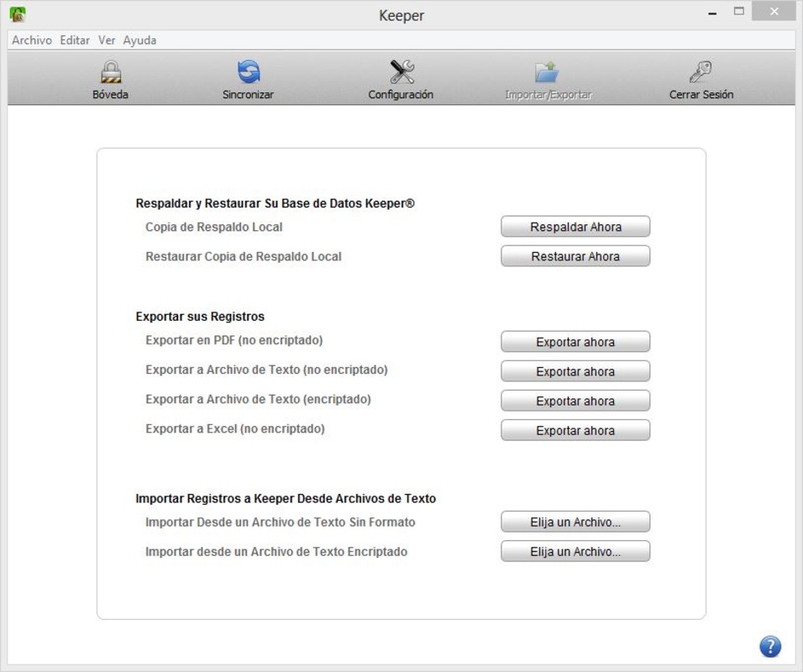The image size is (803, 672).
Task: Open the Archivo menu
Action: [32, 40]
